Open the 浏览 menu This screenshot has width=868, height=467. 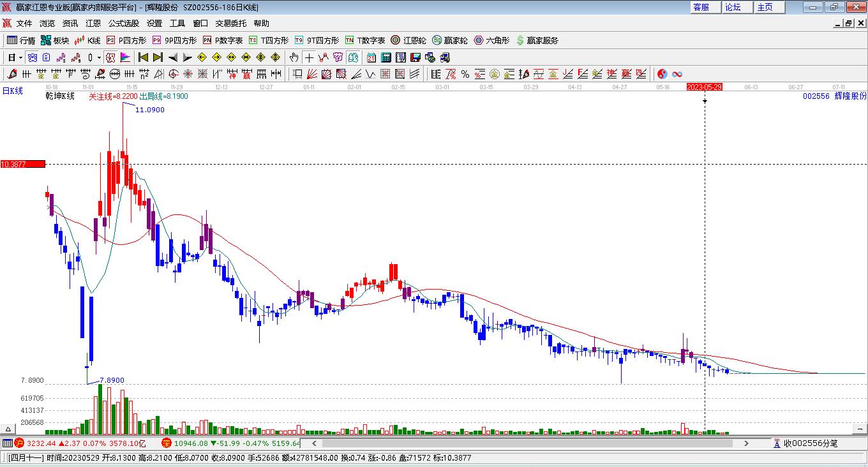(47, 24)
